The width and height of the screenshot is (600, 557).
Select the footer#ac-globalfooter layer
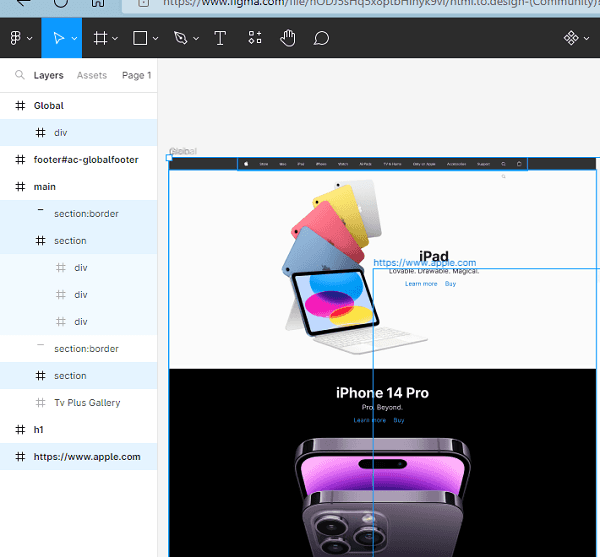[x=86, y=160]
